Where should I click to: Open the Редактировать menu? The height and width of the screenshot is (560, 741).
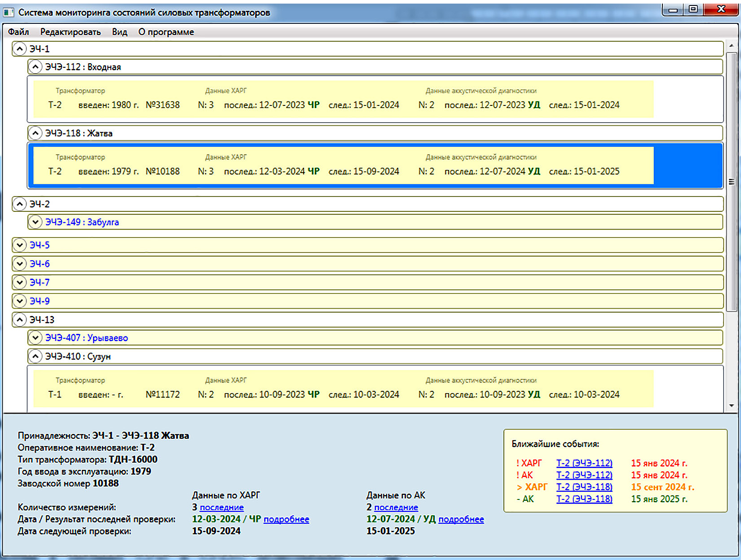tap(71, 32)
